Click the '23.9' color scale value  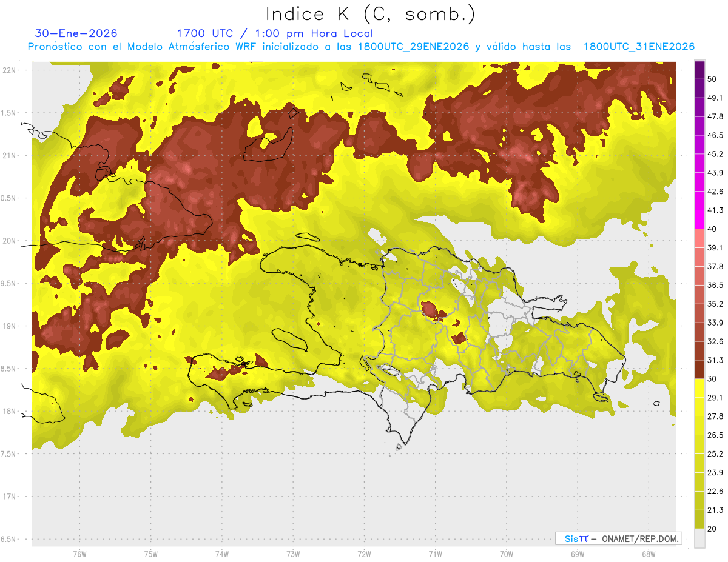click(715, 472)
